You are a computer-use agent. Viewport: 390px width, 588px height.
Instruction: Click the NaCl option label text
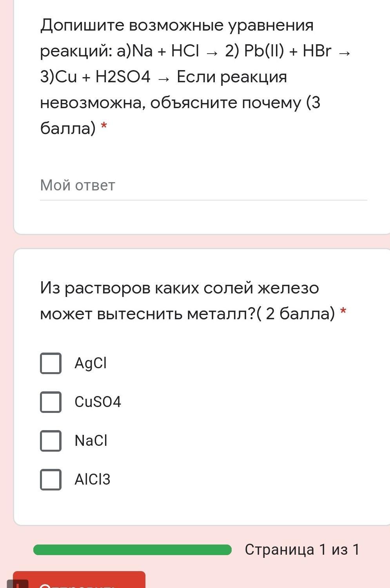pos(91,441)
